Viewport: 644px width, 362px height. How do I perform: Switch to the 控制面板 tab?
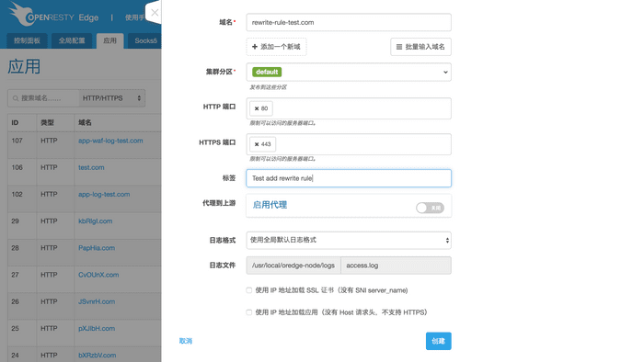pos(27,40)
